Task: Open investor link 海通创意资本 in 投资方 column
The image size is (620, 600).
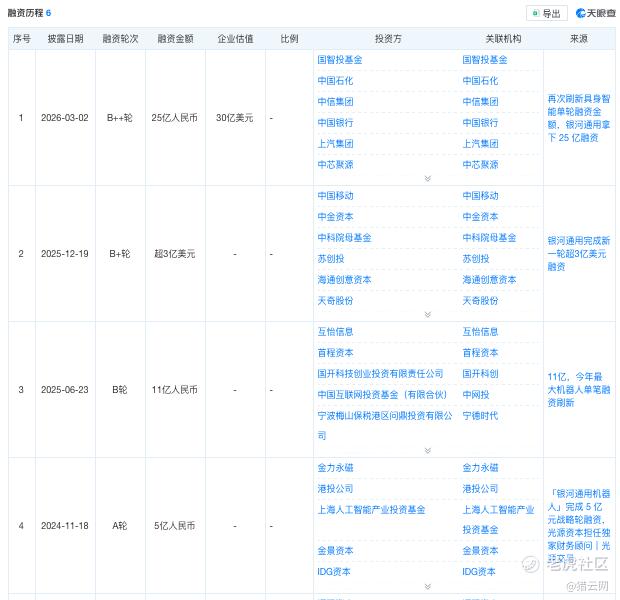Action: [x=344, y=280]
